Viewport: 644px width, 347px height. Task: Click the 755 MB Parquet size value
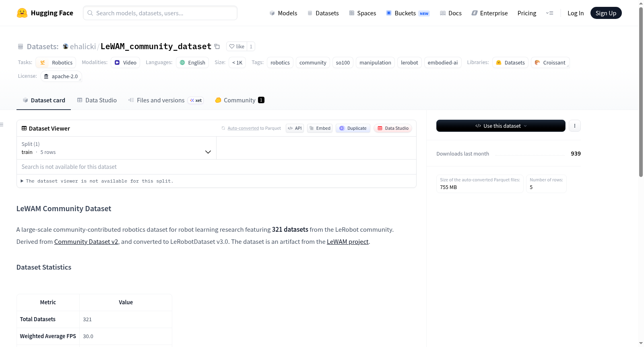click(448, 187)
